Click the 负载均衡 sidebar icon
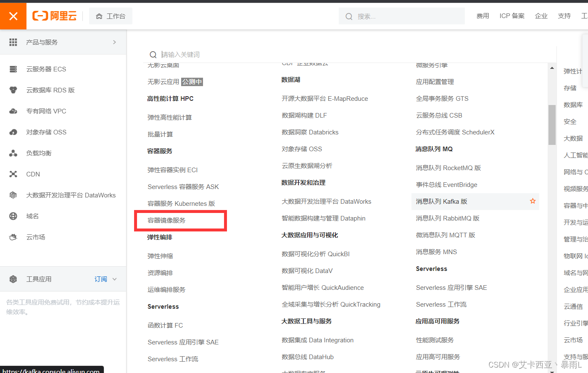Image resolution: width=588 pixels, height=373 pixels. point(13,153)
